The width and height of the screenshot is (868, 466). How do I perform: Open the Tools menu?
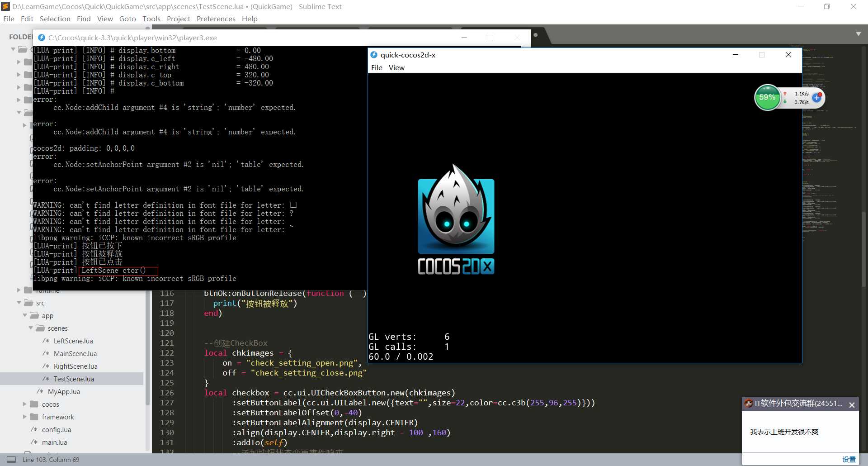pos(151,19)
